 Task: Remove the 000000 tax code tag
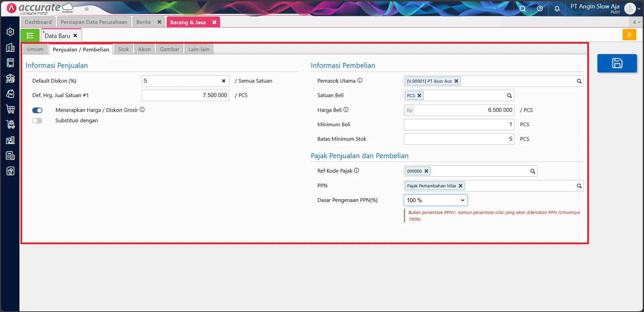[426, 171]
